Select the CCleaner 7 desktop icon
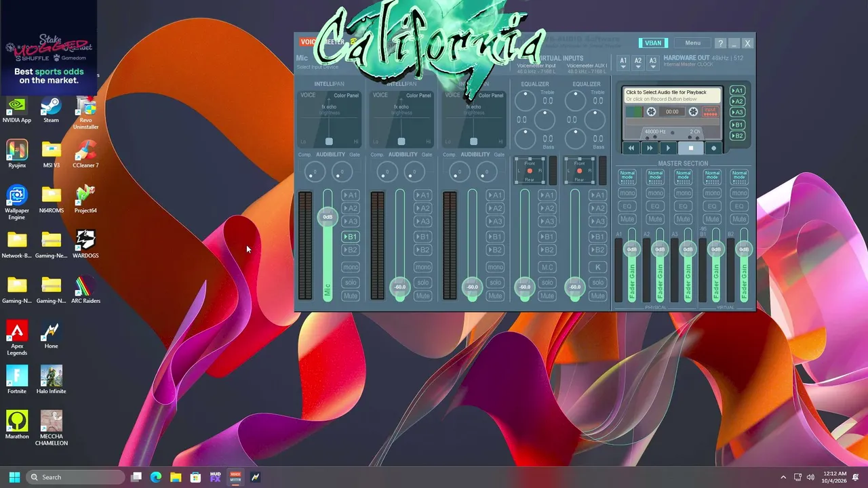Viewport: 868px width, 488px height. 85,155
